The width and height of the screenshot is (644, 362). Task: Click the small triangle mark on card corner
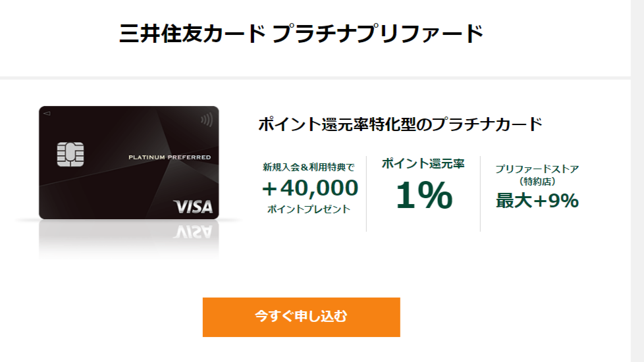[x=47, y=113]
